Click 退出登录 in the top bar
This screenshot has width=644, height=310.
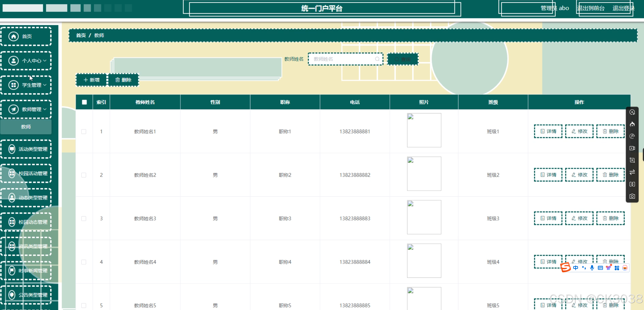tap(623, 8)
